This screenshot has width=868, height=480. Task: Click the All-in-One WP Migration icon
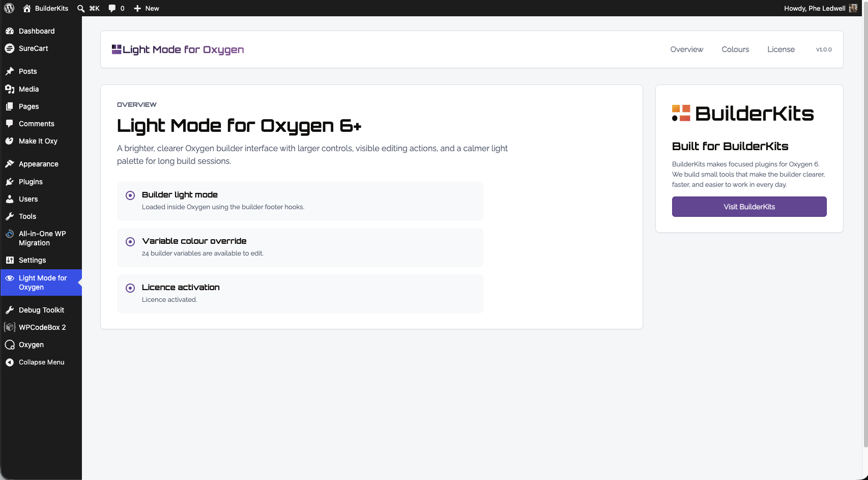pos(10,234)
